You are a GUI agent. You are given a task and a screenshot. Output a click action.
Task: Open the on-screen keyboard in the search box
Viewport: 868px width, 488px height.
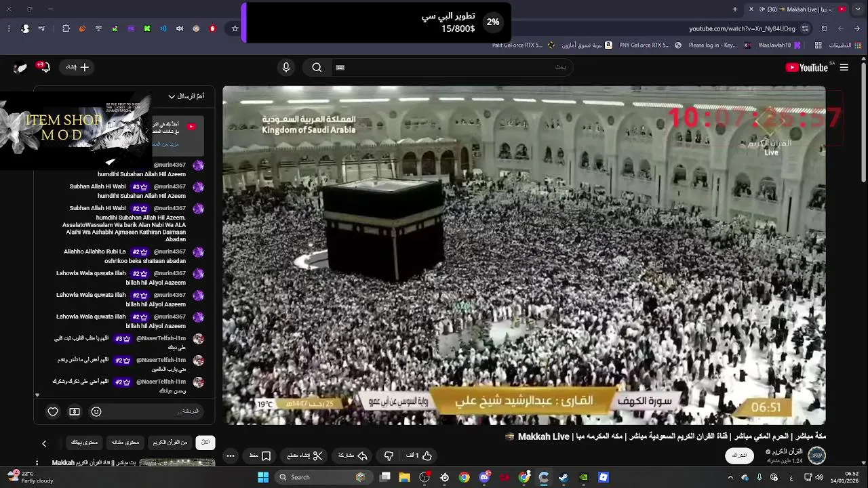(x=340, y=67)
